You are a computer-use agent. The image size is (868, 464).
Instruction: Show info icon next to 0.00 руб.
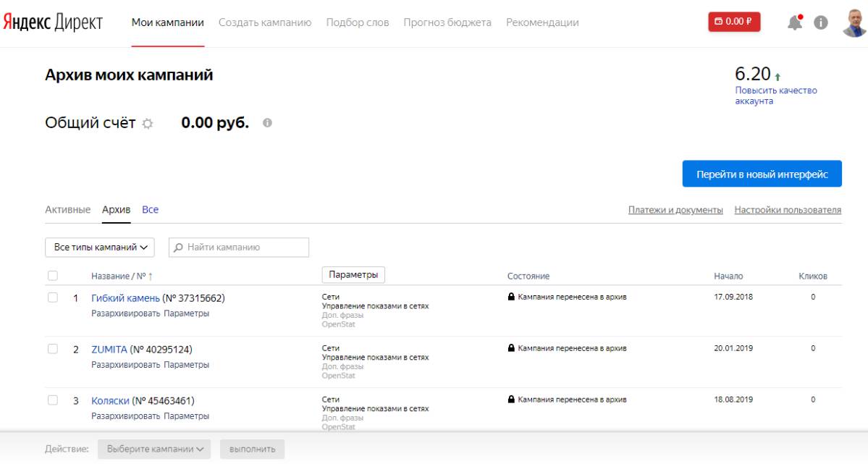tap(267, 122)
